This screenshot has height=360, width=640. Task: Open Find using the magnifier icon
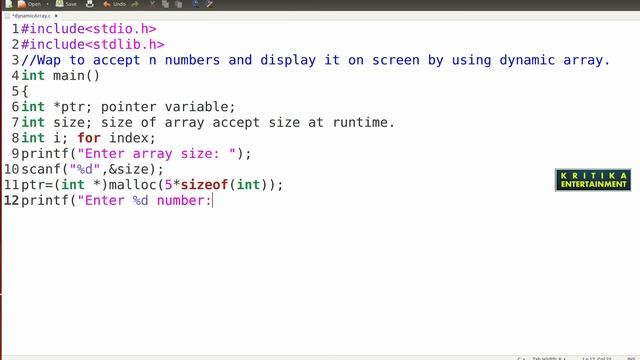click(x=196, y=4)
